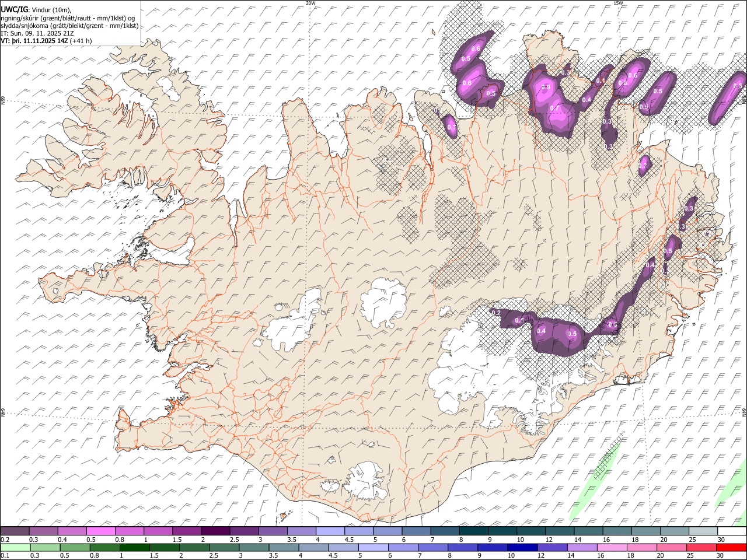The height and width of the screenshot is (560, 747).
Task: Click the "slydda/snjókoma" description line
Action: (69, 26)
